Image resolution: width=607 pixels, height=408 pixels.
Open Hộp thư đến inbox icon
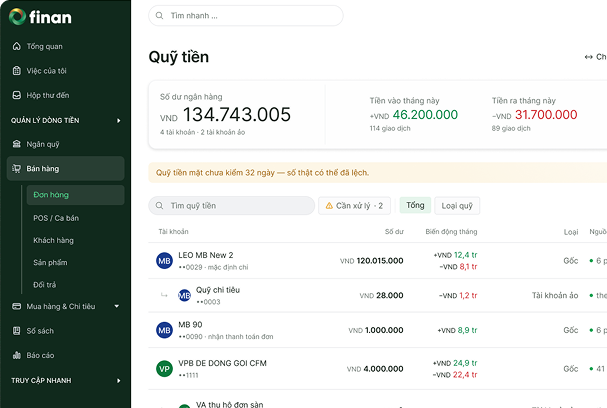coord(17,95)
